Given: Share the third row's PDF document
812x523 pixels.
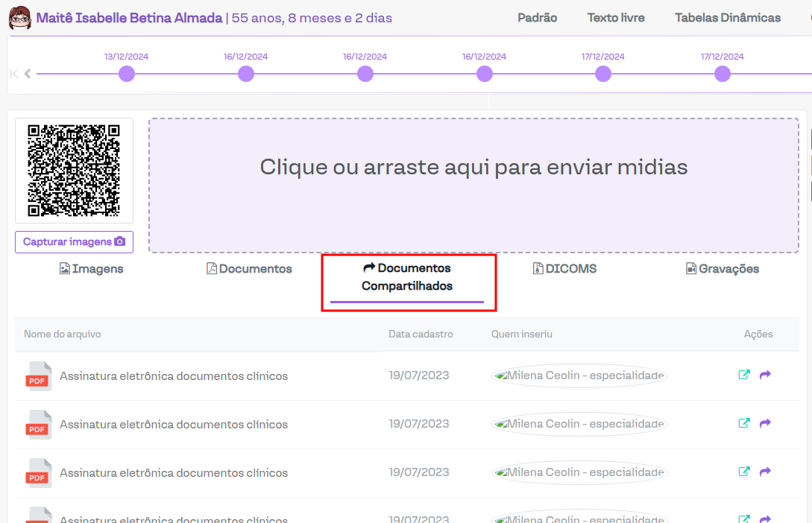Looking at the screenshot, I should coord(765,472).
